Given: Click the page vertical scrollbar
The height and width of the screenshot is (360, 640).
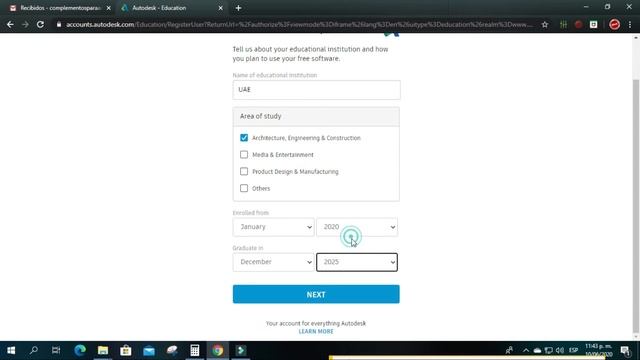Looking at the screenshot, I should click(636, 206).
